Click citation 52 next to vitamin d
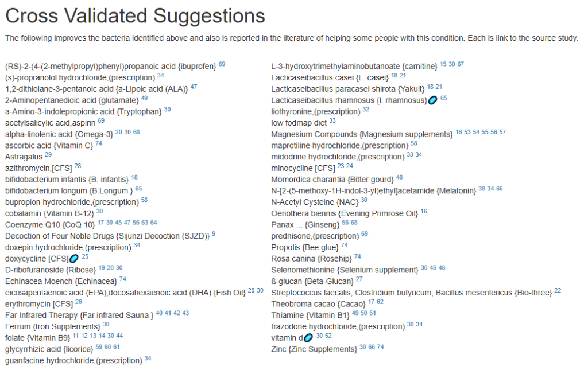 (x=328, y=336)
